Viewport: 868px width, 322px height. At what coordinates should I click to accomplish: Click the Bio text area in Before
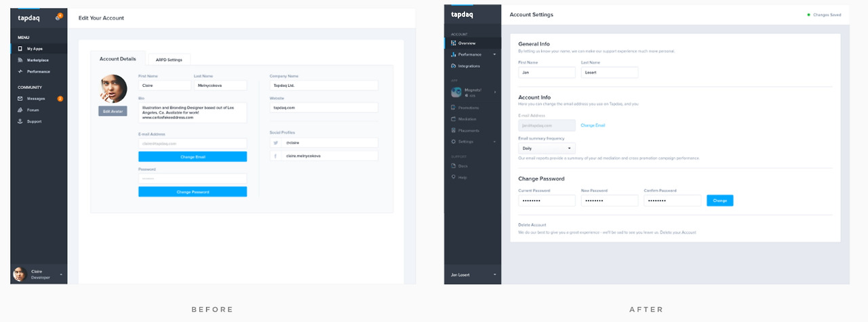(193, 113)
